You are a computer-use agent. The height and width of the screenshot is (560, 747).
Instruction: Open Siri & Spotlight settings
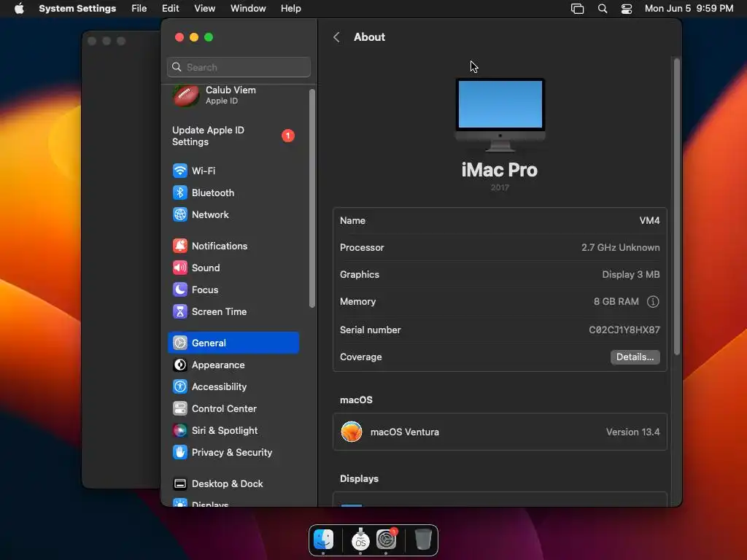233,430
